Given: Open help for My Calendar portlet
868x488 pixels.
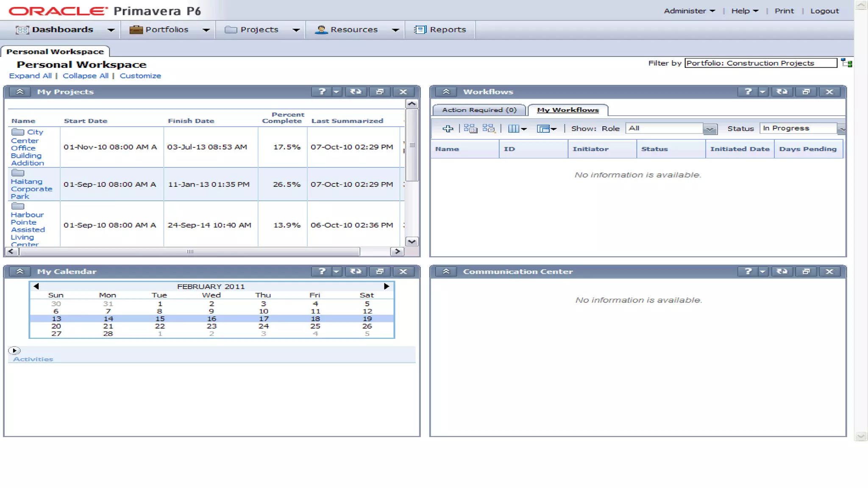Looking at the screenshot, I should 322,272.
